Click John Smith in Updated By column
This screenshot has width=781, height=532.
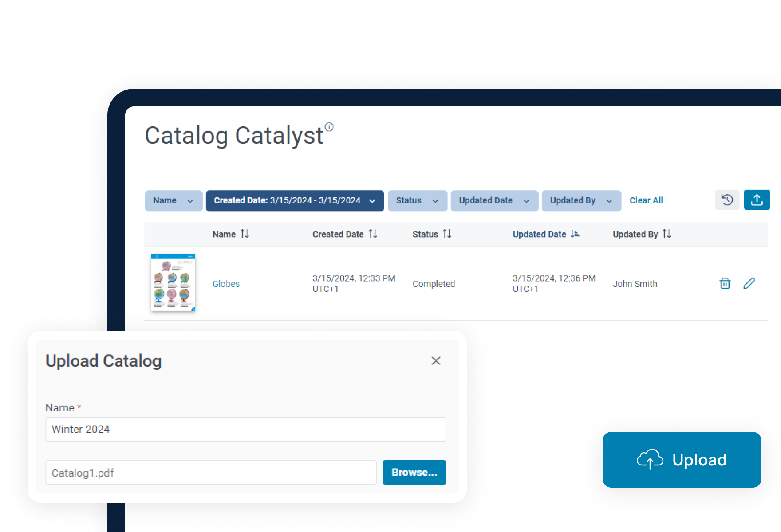(635, 284)
